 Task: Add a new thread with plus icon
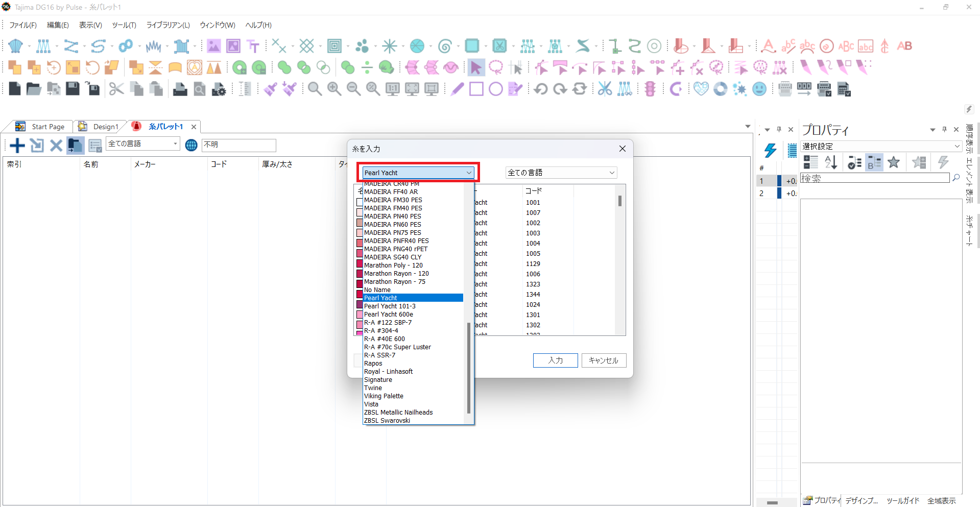[17, 146]
